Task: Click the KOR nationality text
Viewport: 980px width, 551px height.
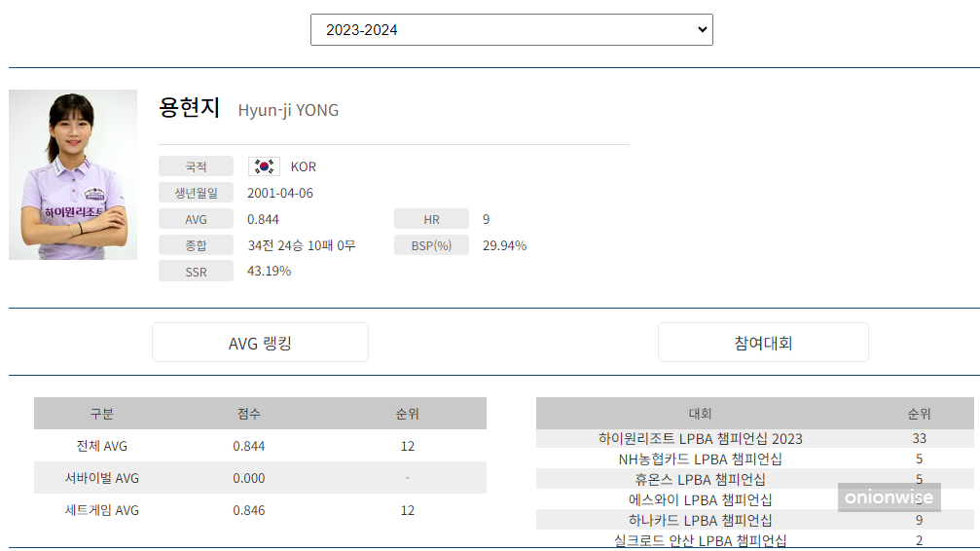Action: point(303,167)
